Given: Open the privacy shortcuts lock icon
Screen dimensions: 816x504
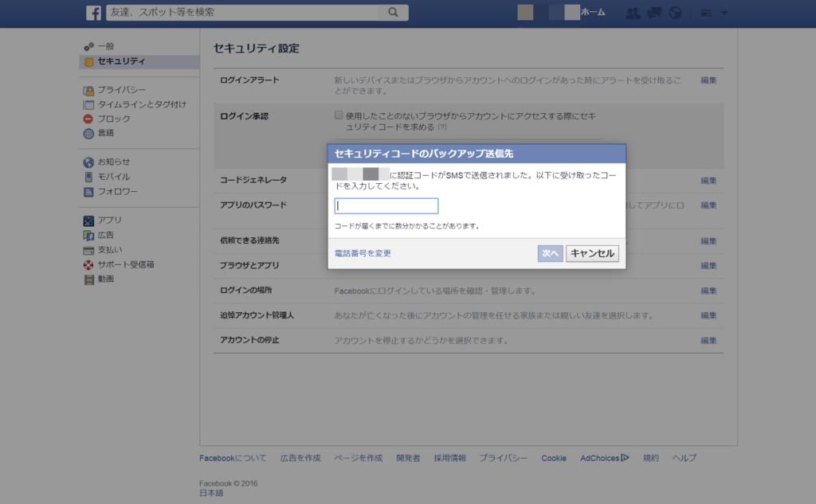Looking at the screenshot, I should pos(706,13).
